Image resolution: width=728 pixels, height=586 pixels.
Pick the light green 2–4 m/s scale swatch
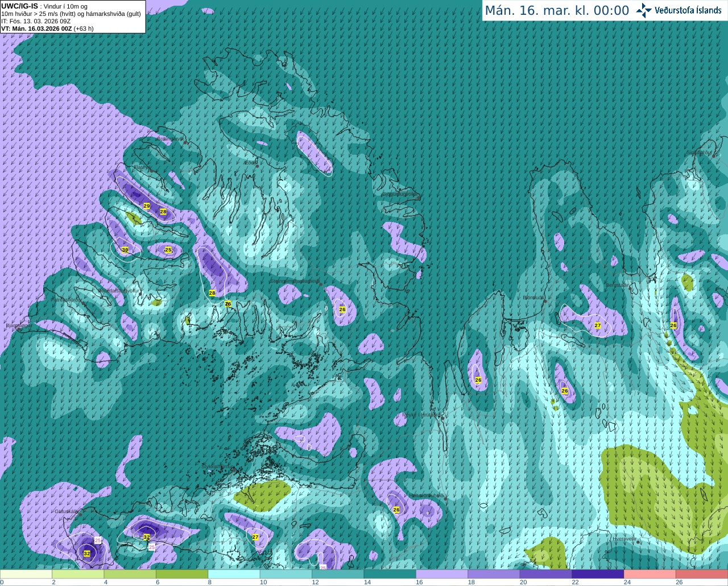(78, 574)
